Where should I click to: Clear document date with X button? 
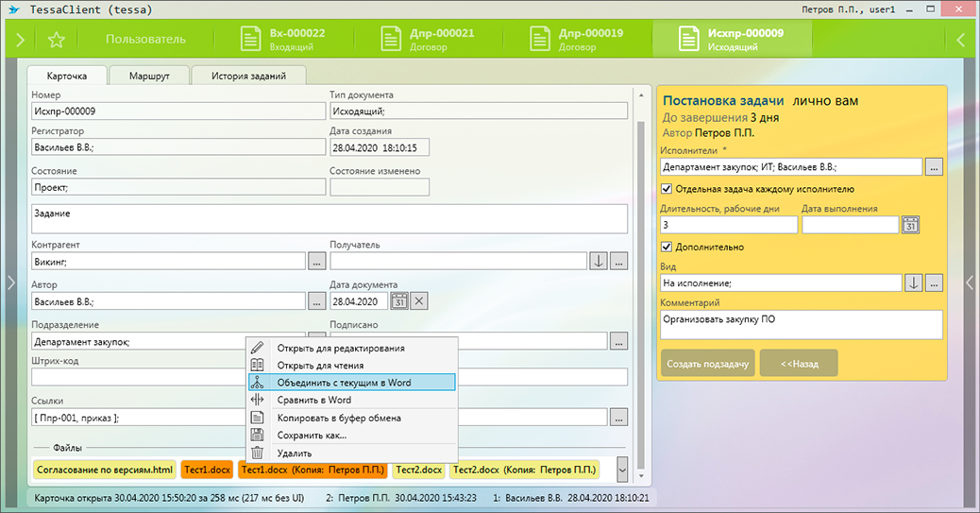click(x=420, y=301)
